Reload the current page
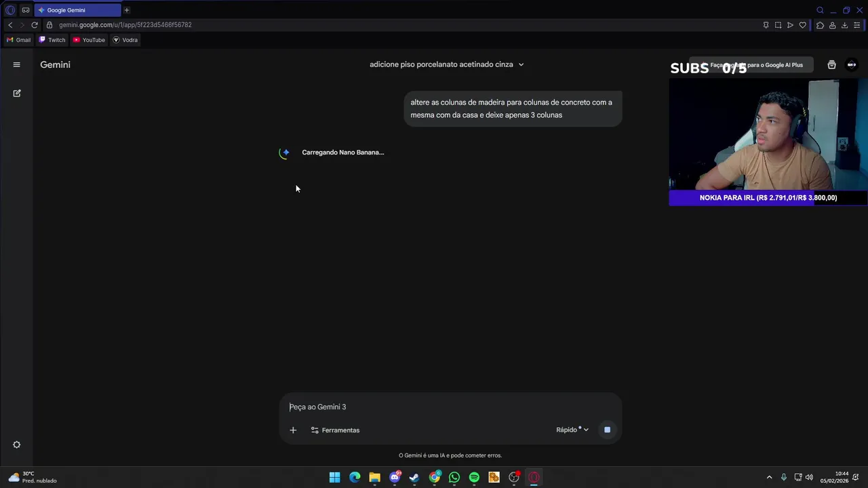This screenshot has height=488, width=868. click(35, 25)
